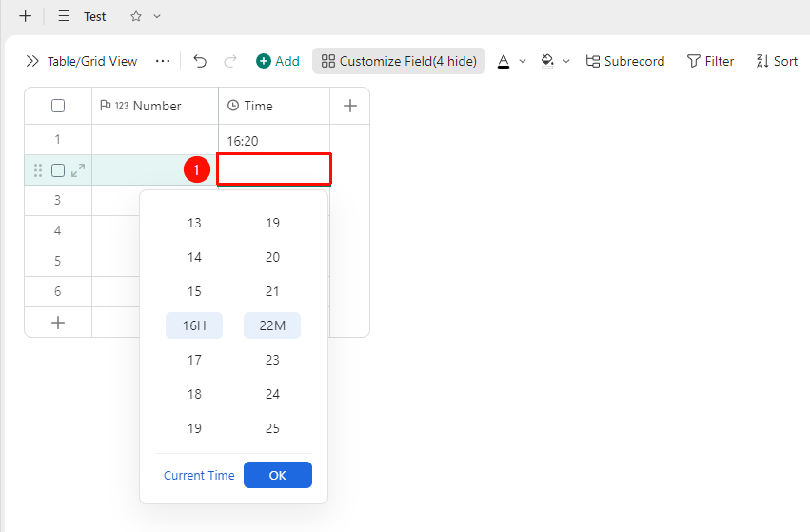
Task: Select row number 3
Action: click(x=57, y=200)
